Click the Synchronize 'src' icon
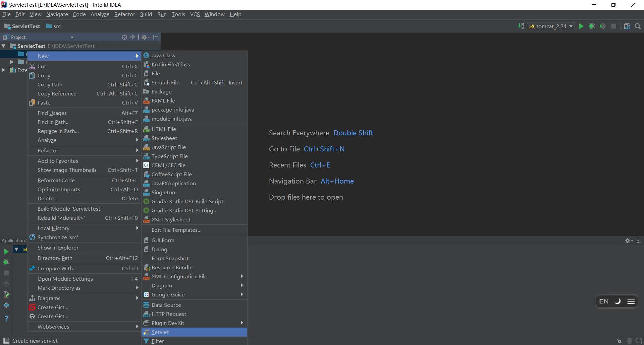The image size is (644, 345). pos(32,237)
